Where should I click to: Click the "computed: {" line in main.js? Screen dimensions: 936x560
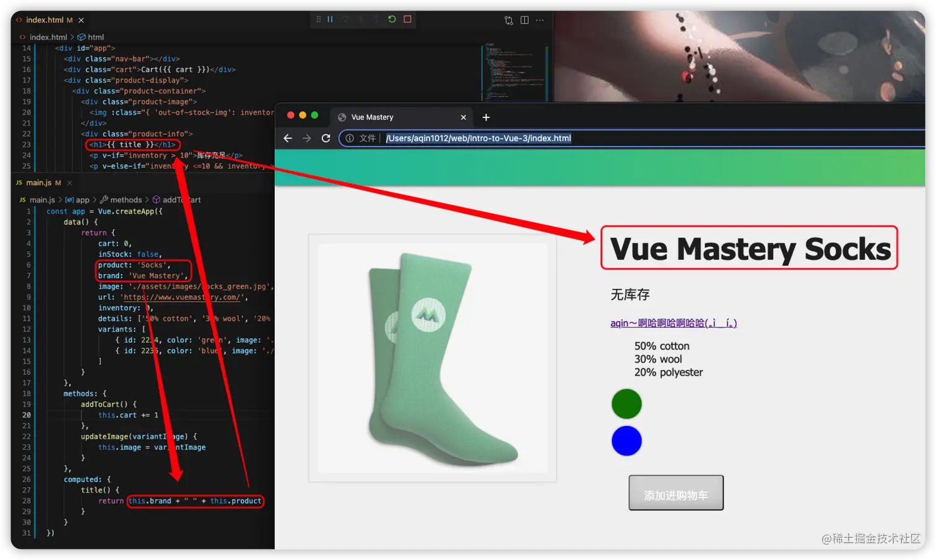(x=87, y=480)
